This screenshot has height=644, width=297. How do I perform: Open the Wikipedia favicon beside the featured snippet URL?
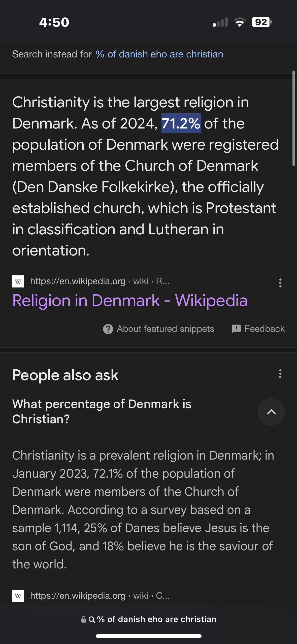coord(18,281)
